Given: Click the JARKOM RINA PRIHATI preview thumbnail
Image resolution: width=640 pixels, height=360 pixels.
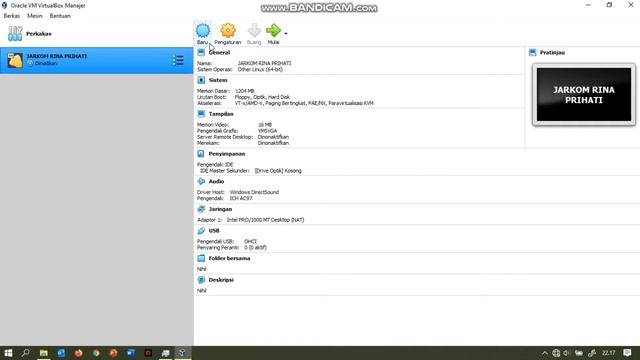Looking at the screenshot, I should pos(584,94).
